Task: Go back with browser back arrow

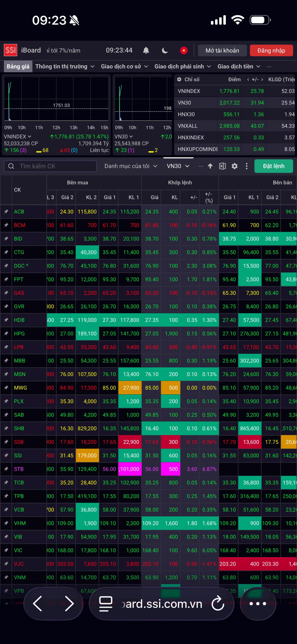Action: pos(38,603)
